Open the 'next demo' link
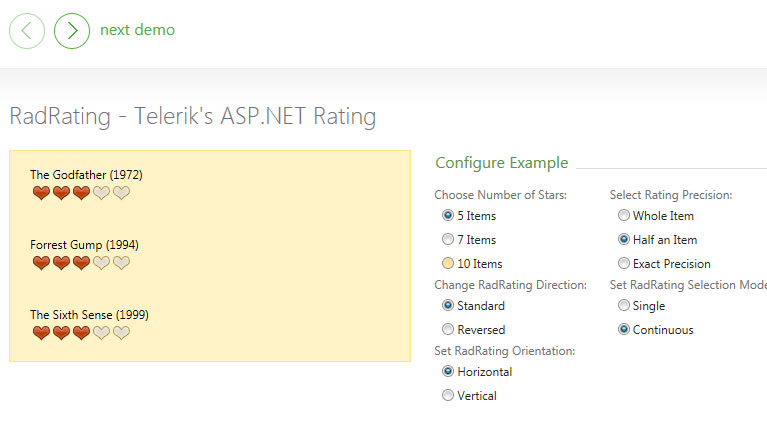 tap(137, 30)
